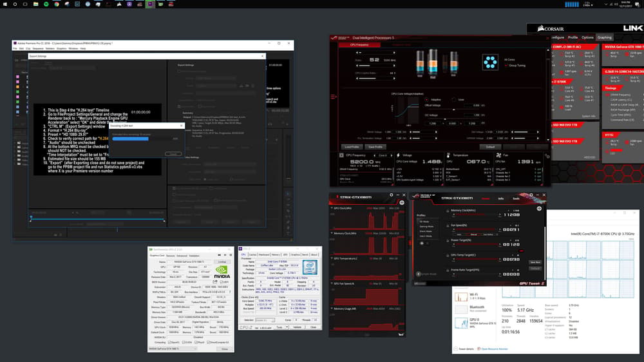Screen dimensions: 644x362
Task: Open the CPU-Z Tools dropdown arrow
Action: tap(287, 327)
